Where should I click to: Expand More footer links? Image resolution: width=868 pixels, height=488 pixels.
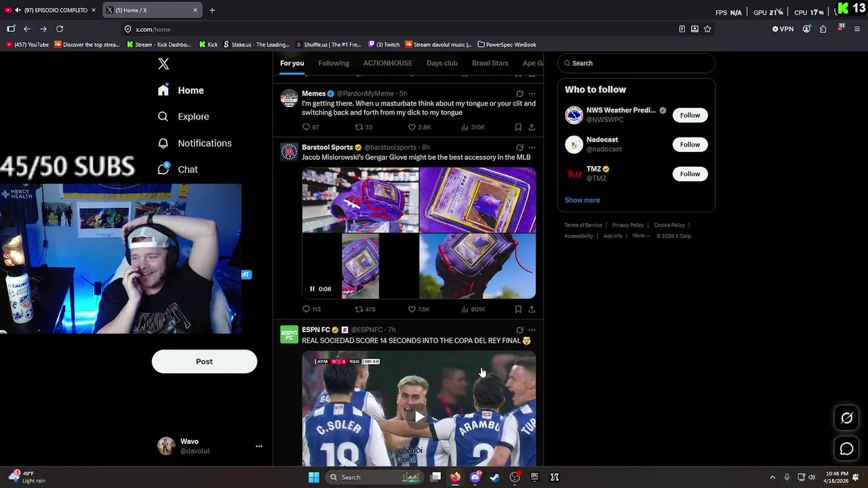pos(641,236)
